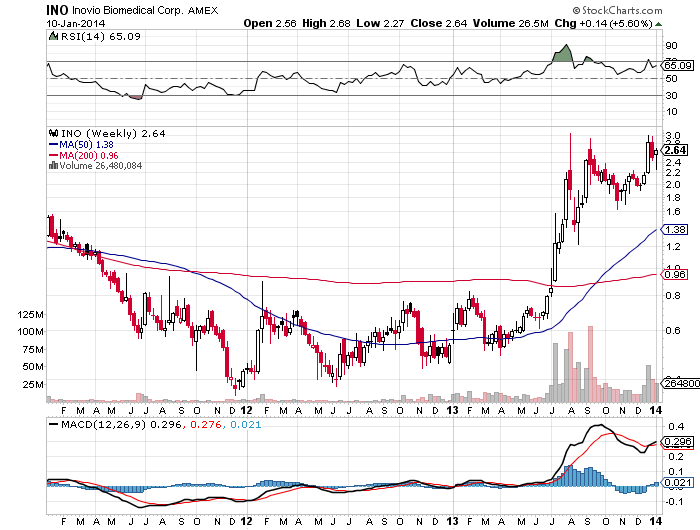
Task: Click the High 2.68 value
Action: [326, 23]
